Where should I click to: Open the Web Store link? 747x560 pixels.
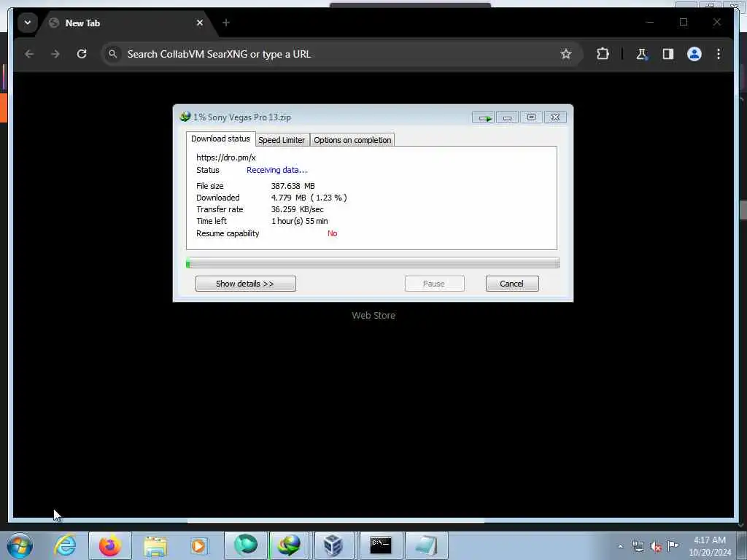tap(373, 315)
